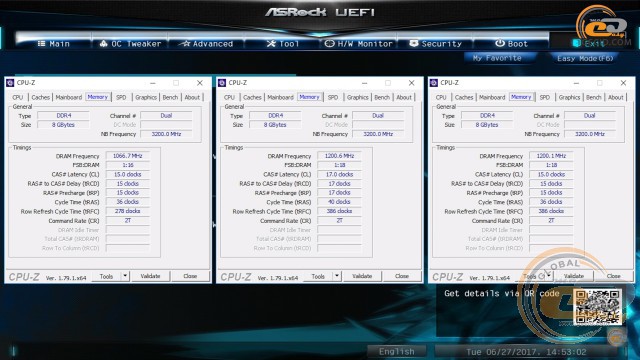The height and width of the screenshot is (360, 640).
Task: Click DRAM Frequency value 1200.6 MHz
Action: click(x=340, y=156)
